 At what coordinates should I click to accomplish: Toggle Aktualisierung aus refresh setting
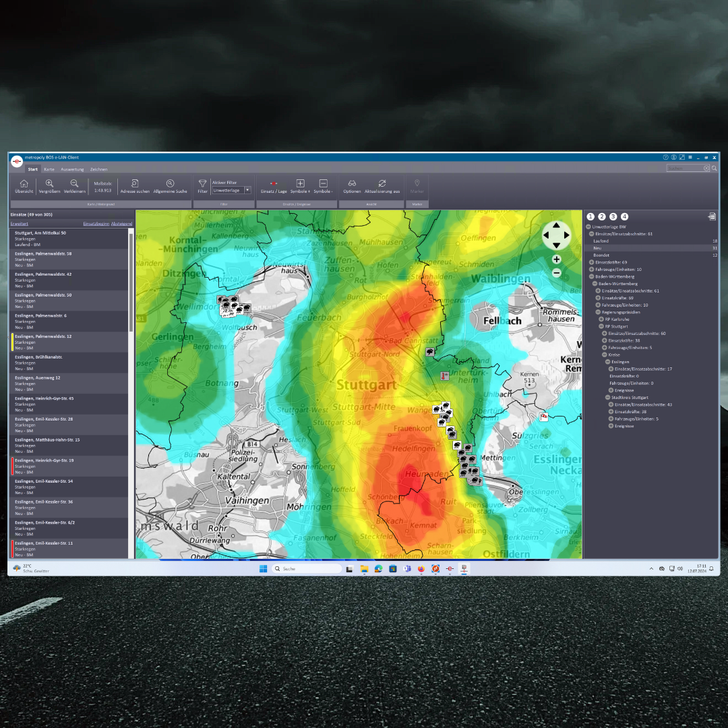(x=382, y=184)
